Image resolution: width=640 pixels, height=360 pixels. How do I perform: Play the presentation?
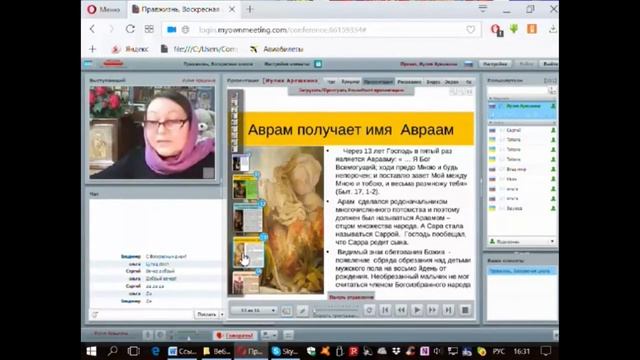click(417, 310)
